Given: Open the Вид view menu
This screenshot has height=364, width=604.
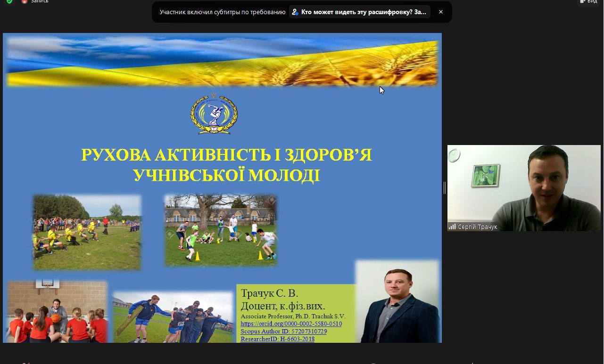Looking at the screenshot, I should pos(589,1).
